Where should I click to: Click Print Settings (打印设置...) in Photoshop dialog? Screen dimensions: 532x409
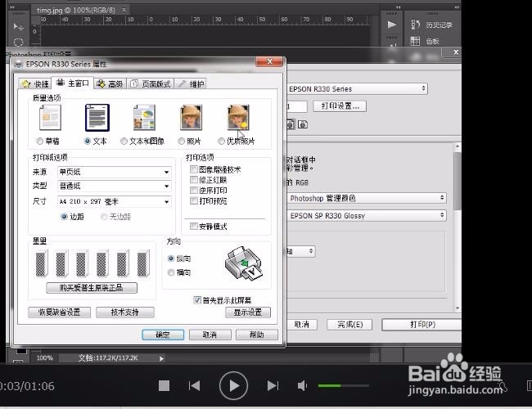[340, 106]
